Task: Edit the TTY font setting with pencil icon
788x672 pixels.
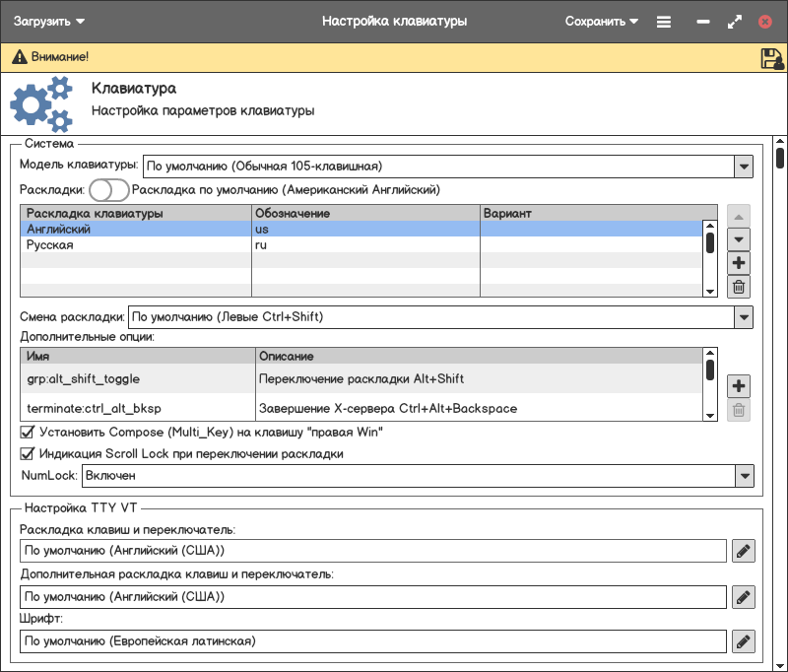Action: (744, 641)
